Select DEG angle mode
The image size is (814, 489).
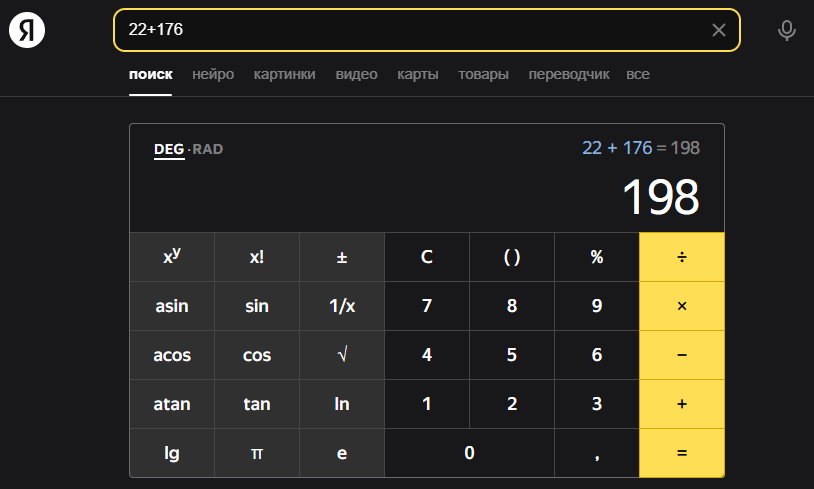(169, 150)
